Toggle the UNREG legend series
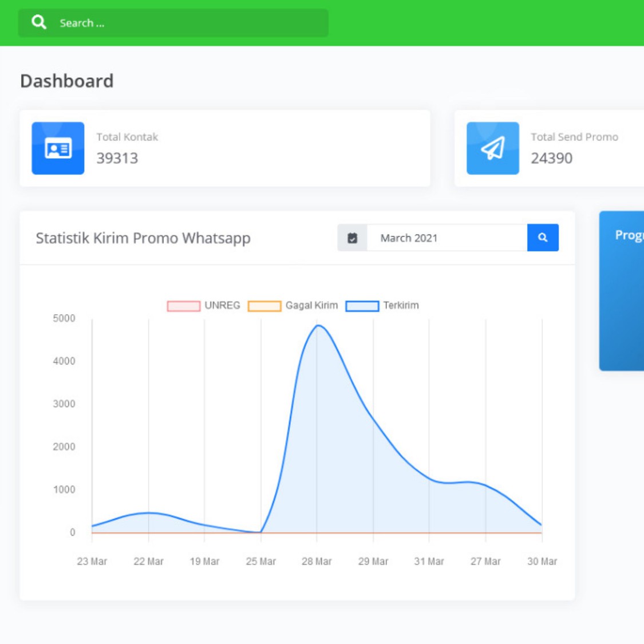This screenshot has width=644, height=644. [x=222, y=306]
